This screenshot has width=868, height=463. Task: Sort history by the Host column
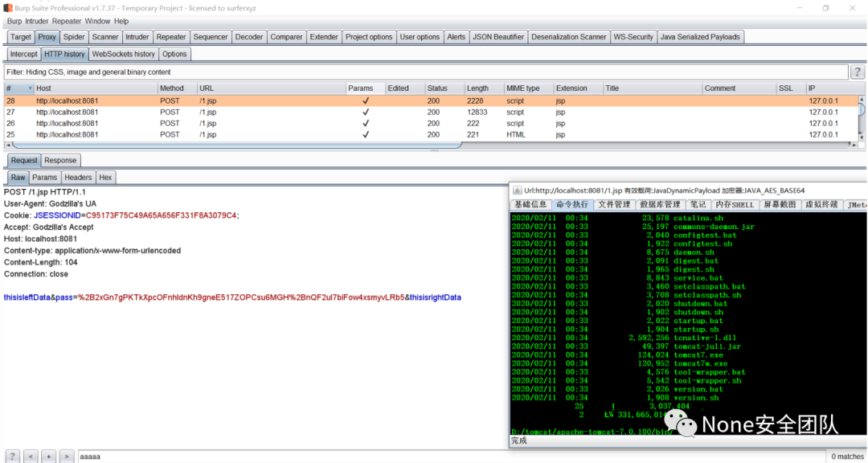[95, 88]
